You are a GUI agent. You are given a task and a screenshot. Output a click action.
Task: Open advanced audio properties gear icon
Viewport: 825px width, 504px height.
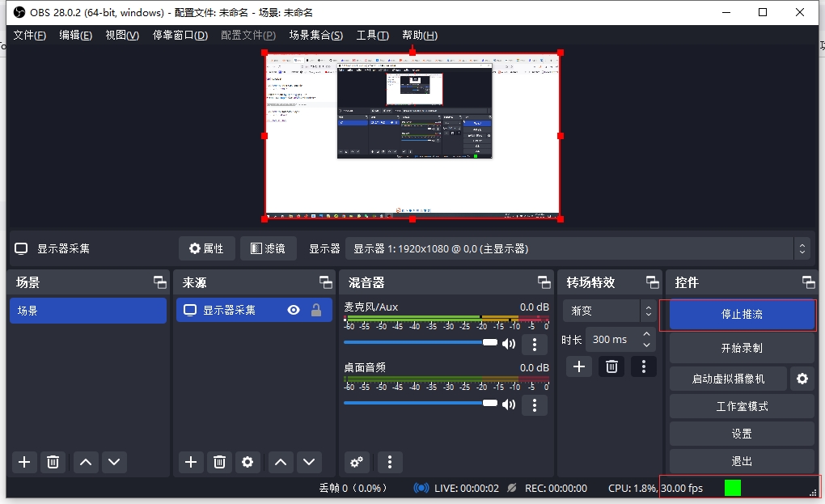point(357,462)
